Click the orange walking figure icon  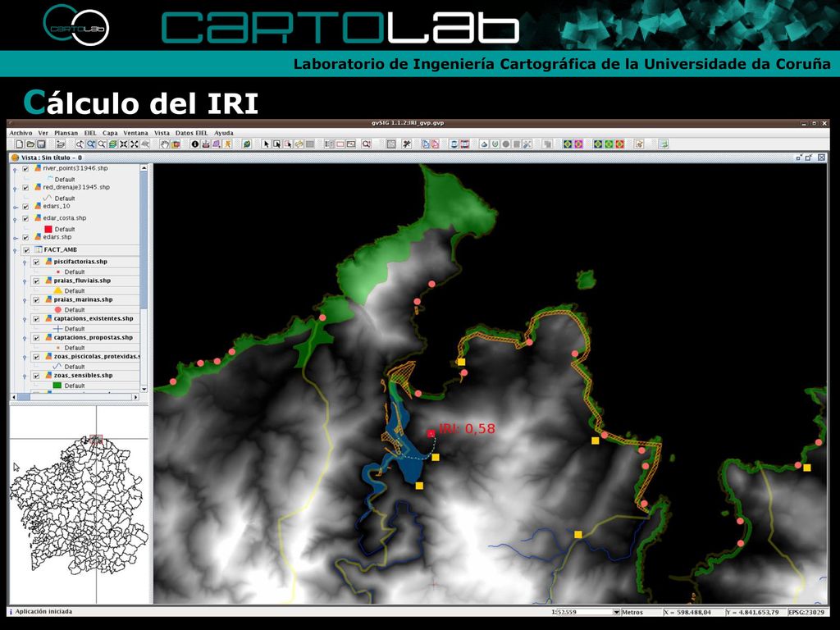pyautogui.click(x=228, y=144)
